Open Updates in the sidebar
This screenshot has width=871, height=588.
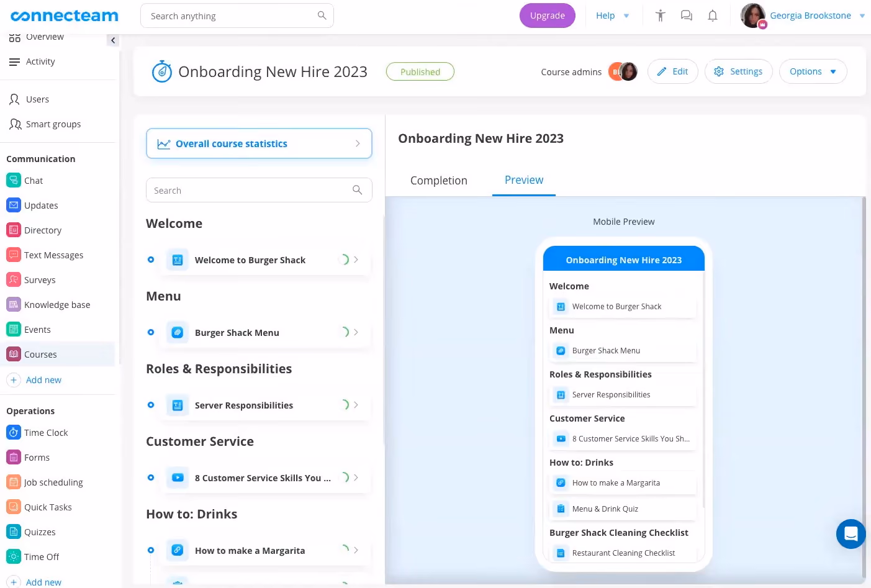41,206
